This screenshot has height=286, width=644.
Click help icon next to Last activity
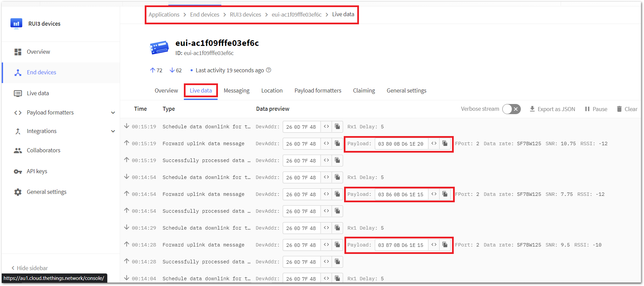pyautogui.click(x=269, y=70)
